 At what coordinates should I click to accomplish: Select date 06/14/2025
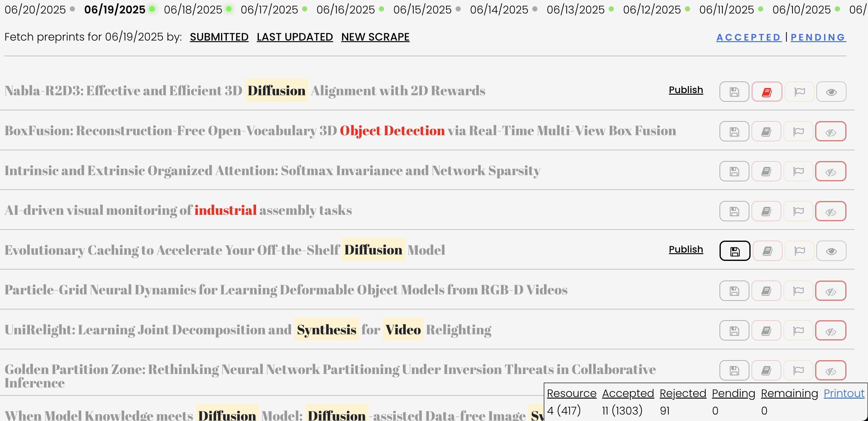(x=499, y=10)
